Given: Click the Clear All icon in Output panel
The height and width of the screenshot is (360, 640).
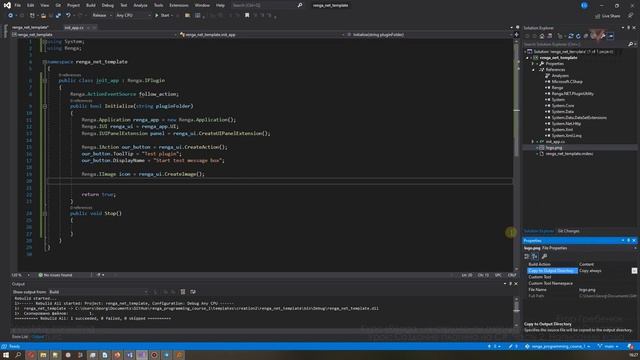Looking at the screenshot, I should (x=183, y=292).
